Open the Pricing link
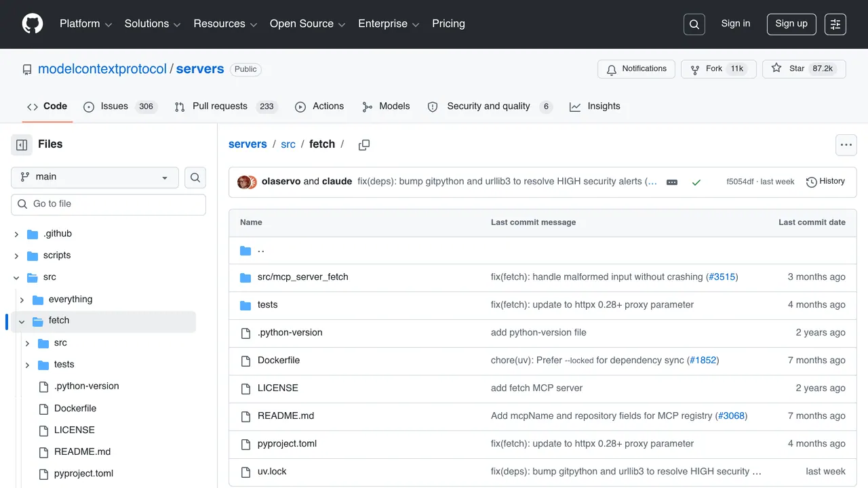The width and height of the screenshot is (868, 488). point(448,24)
